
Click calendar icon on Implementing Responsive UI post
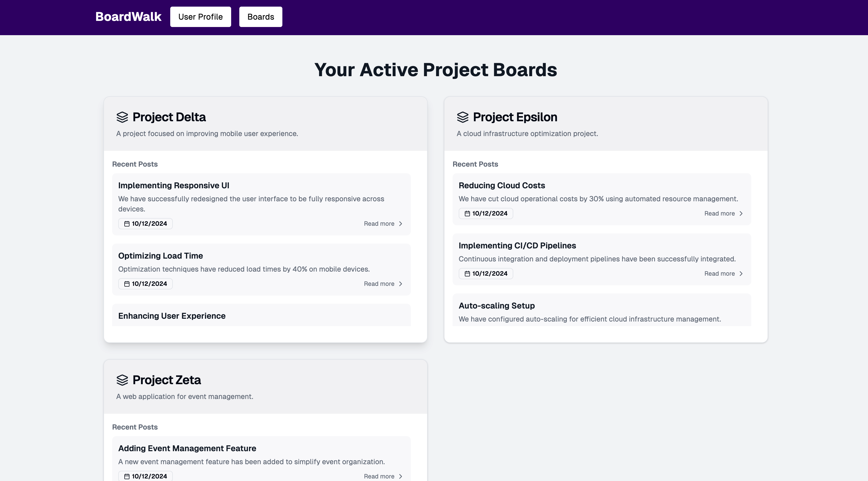(x=127, y=224)
